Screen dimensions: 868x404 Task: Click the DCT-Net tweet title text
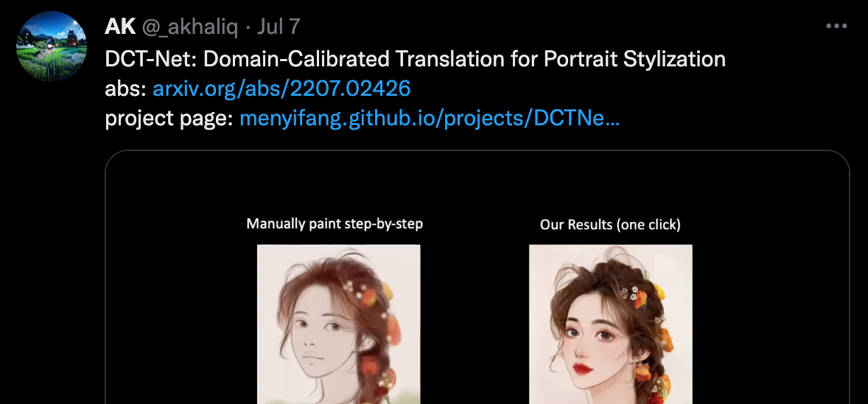coord(415,59)
